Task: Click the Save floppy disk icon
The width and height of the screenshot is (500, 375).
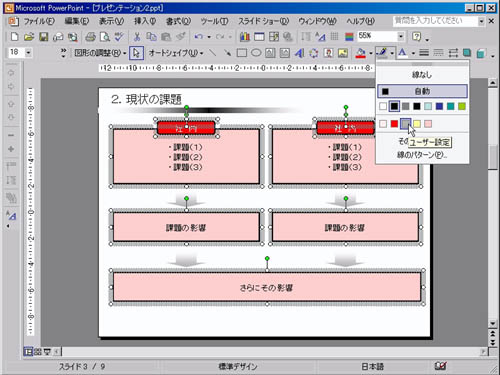Action: click(43, 37)
